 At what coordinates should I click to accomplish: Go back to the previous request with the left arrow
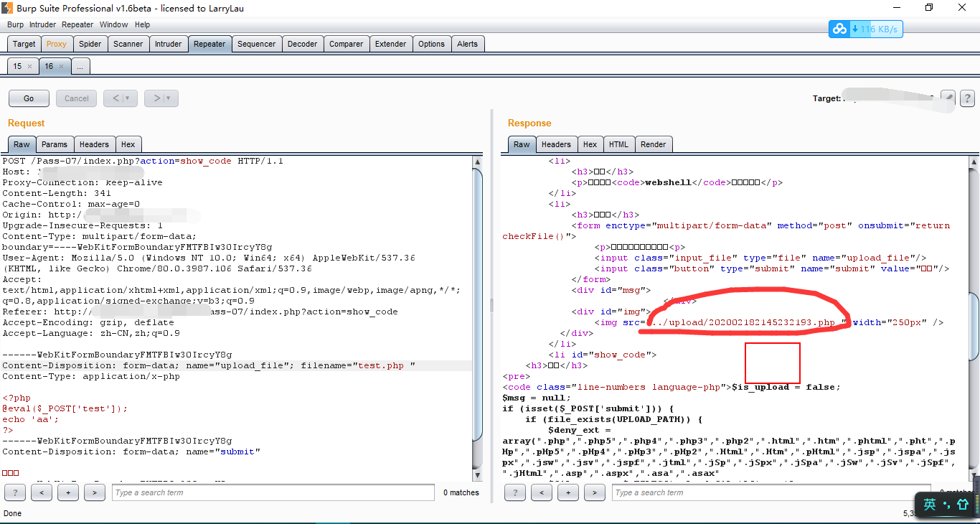pos(115,98)
